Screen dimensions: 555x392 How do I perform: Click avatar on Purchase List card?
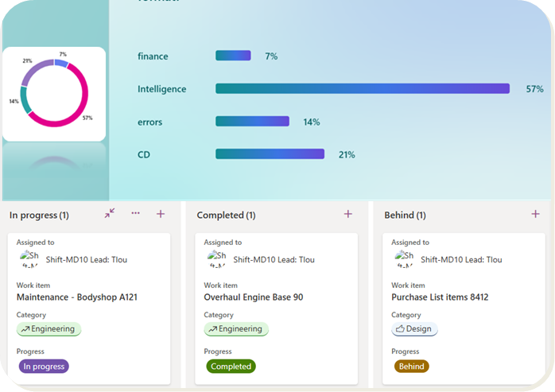pyautogui.click(x=406, y=259)
